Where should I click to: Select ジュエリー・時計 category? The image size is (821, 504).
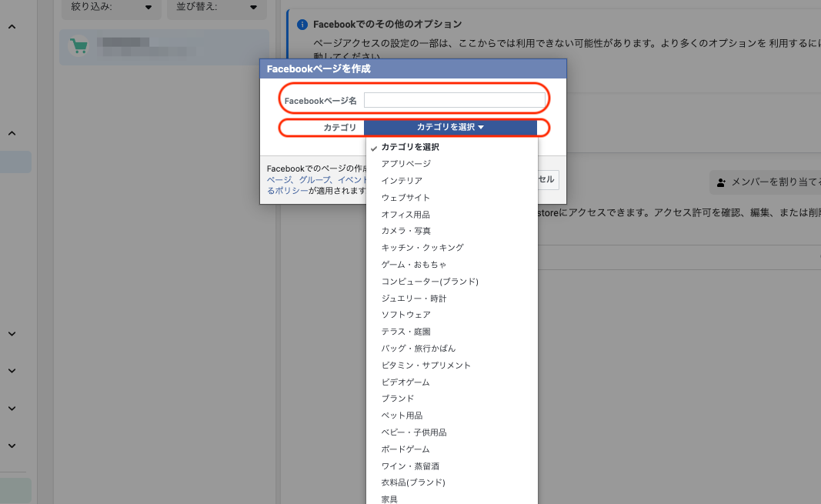tap(452, 299)
